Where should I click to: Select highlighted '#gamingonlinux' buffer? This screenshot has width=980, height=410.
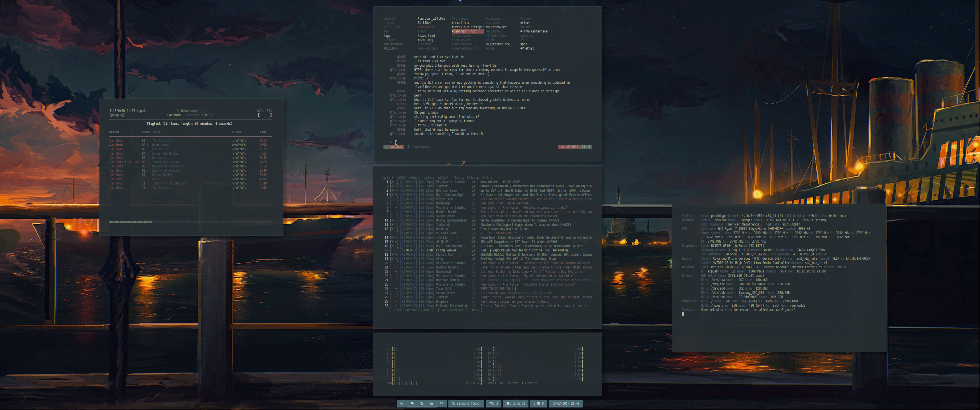click(467, 31)
